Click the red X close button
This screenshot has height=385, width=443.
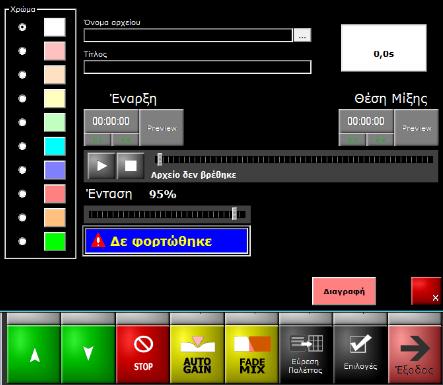tap(426, 291)
